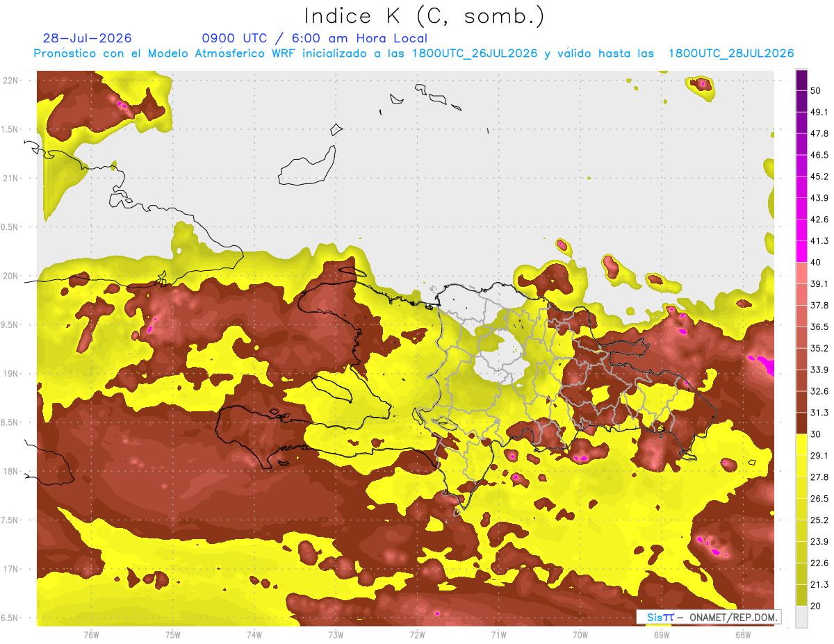Click the legend value "27.8"
The image size is (834, 644).
(x=820, y=477)
